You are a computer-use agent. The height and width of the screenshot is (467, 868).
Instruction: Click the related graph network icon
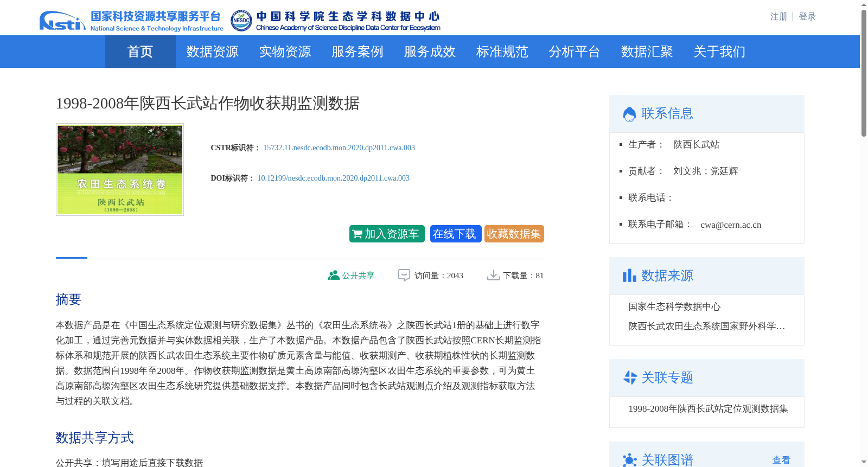pyautogui.click(x=629, y=460)
